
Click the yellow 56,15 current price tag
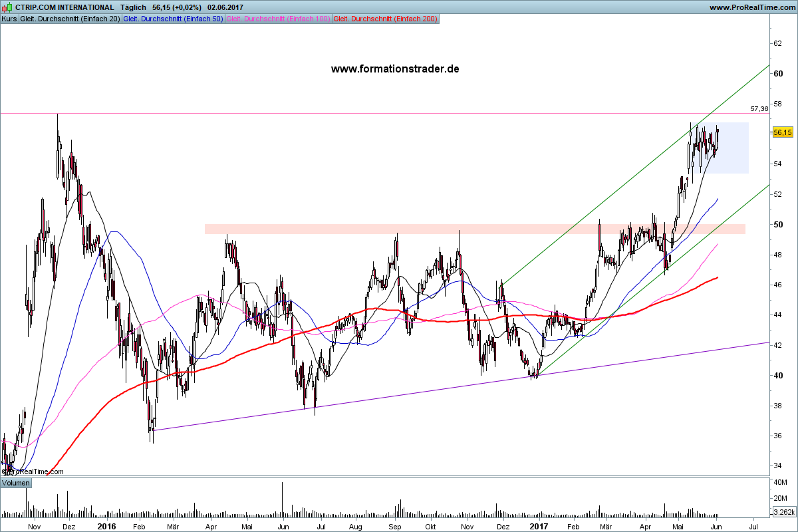782,132
